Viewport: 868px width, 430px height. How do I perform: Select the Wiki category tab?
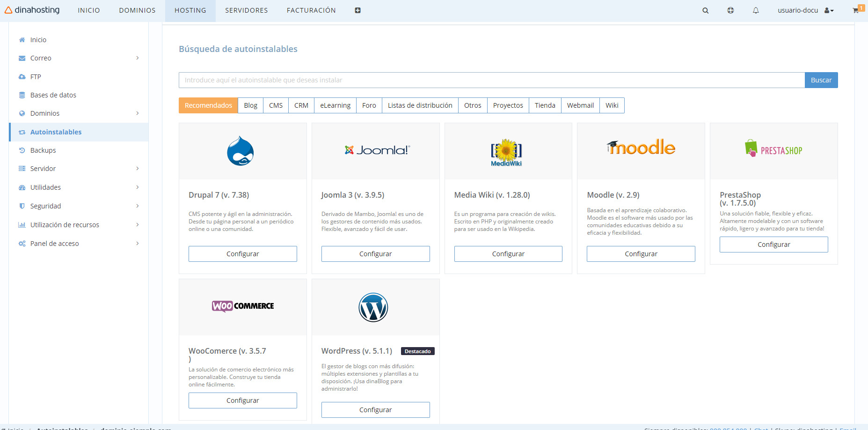pyautogui.click(x=612, y=105)
